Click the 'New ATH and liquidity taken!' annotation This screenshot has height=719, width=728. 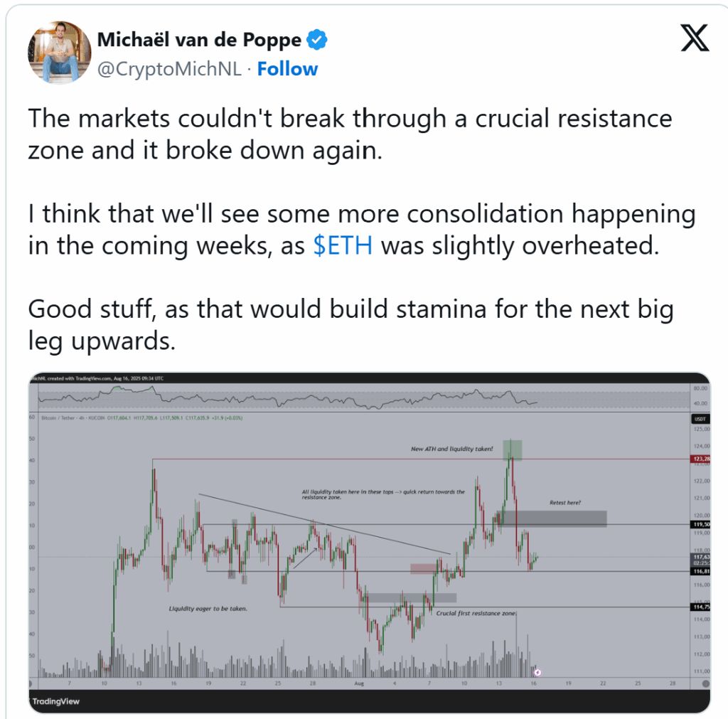[451, 449]
